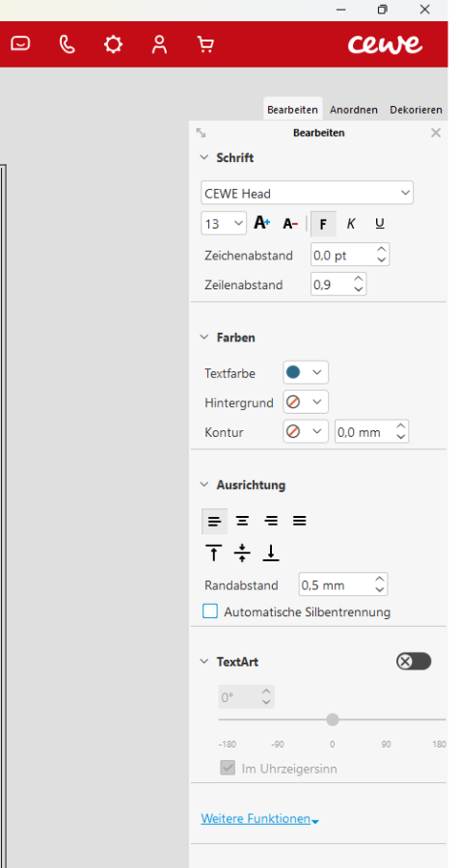The width and height of the screenshot is (459, 868).
Task: Switch to the Anordnen tab
Action: pos(353,110)
